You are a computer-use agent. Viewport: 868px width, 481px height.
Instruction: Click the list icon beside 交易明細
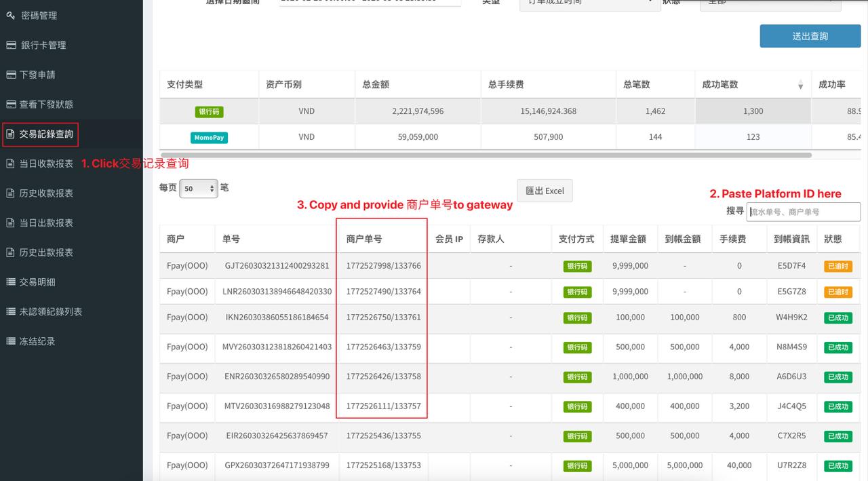(10, 282)
